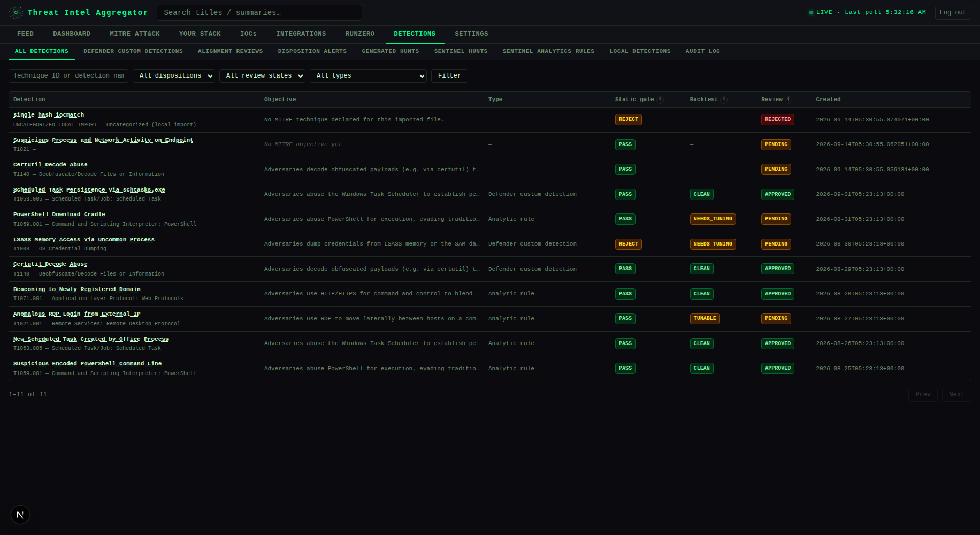Open Local Detections sub-tab
The image size is (980, 535).
[640, 51]
